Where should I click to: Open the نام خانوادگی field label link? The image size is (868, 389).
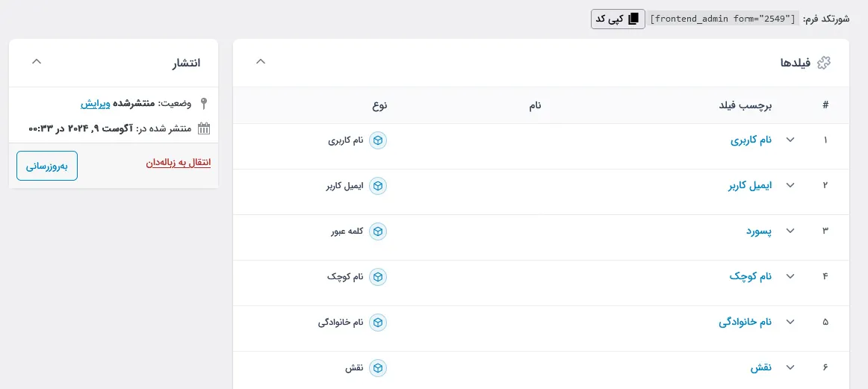(x=745, y=322)
